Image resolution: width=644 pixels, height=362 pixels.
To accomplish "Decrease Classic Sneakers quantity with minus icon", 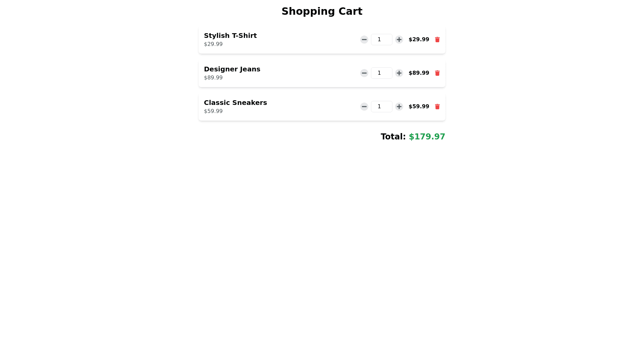I will coord(364,107).
